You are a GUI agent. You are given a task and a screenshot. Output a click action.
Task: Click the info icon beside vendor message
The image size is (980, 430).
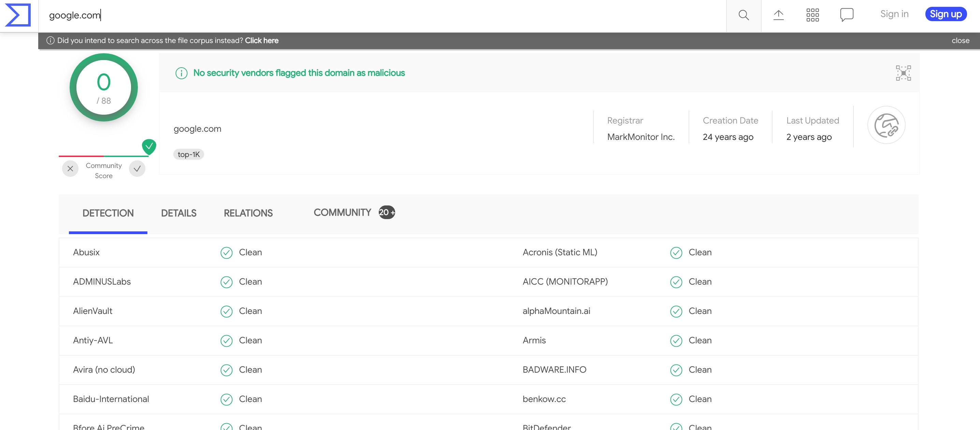[181, 73]
